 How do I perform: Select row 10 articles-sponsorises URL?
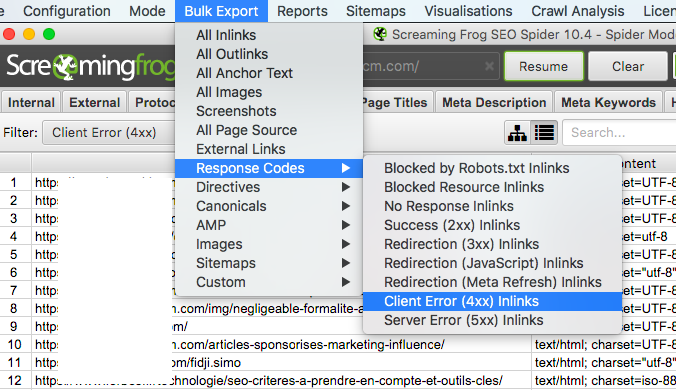[x=282, y=345]
